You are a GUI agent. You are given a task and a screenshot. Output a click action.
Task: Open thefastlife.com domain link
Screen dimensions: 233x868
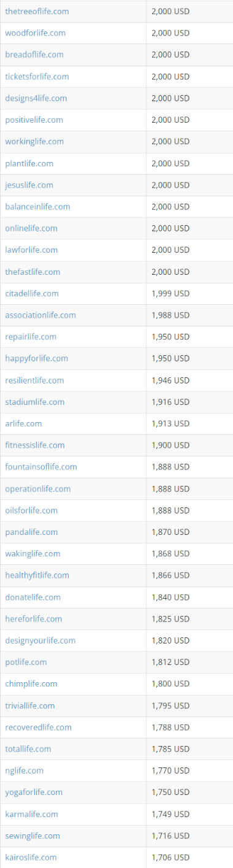32,272
